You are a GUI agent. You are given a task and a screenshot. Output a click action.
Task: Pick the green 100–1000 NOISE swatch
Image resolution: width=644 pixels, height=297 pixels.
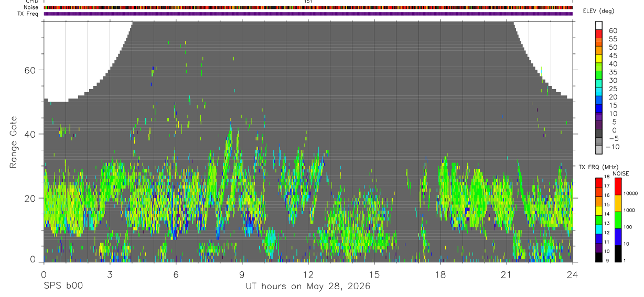(618, 219)
